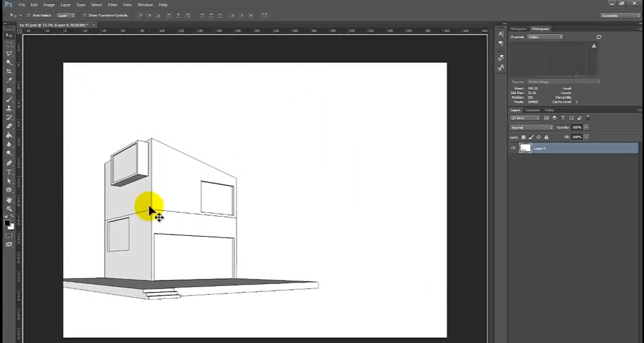Screen dimensions: 644x343
Task: Select the Pen tool
Action: point(9,163)
